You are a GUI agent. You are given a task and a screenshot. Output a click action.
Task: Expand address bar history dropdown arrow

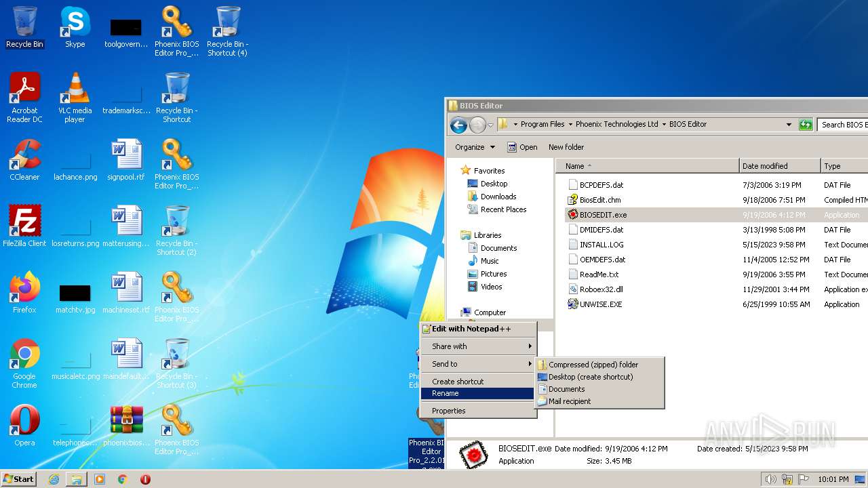789,125
